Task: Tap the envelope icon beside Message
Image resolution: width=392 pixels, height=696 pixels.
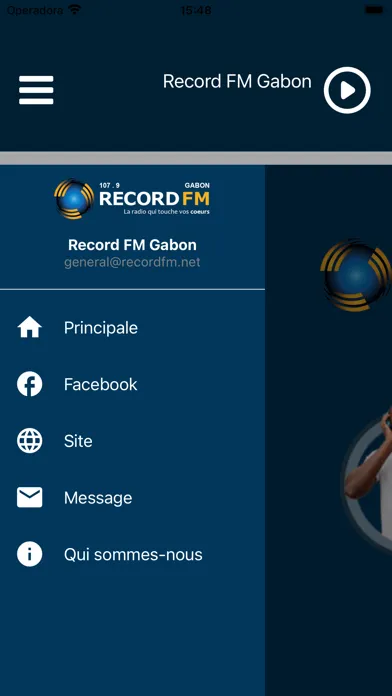Action: 30,498
